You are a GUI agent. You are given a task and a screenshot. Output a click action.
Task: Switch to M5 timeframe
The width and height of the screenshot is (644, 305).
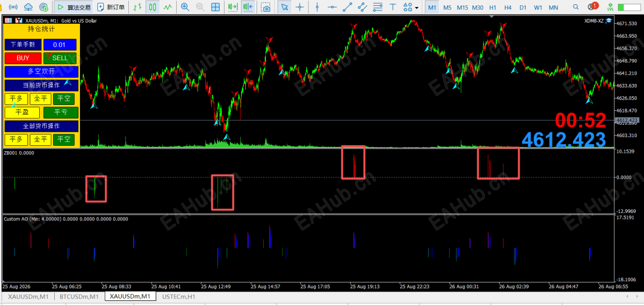point(447,7)
